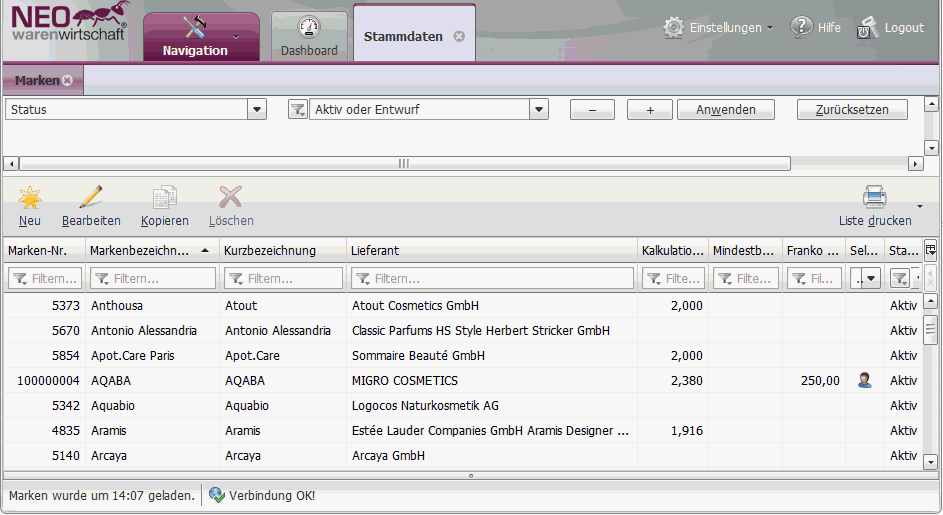Remove filter row with minus button
Viewport: 943px width, 515px height.
(592, 109)
